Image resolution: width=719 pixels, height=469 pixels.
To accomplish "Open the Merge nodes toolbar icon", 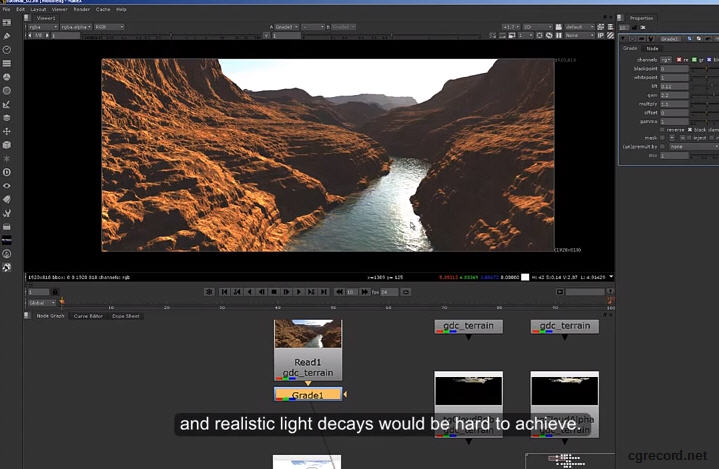I will point(7,118).
